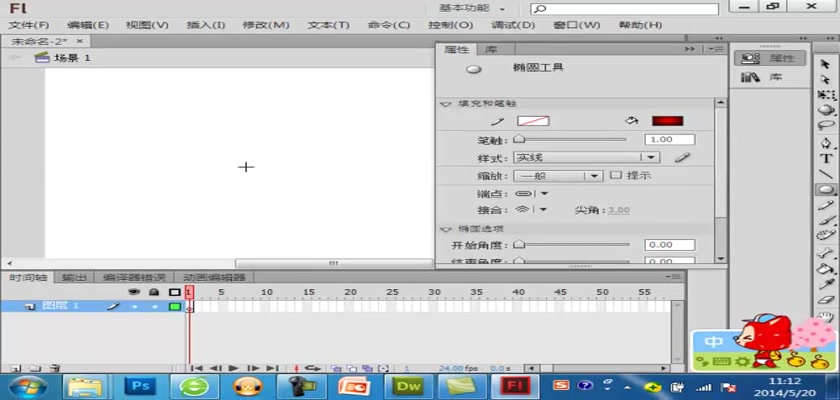Click the red fill color swatch
Viewport: 840px width, 400px height.
pos(667,121)
